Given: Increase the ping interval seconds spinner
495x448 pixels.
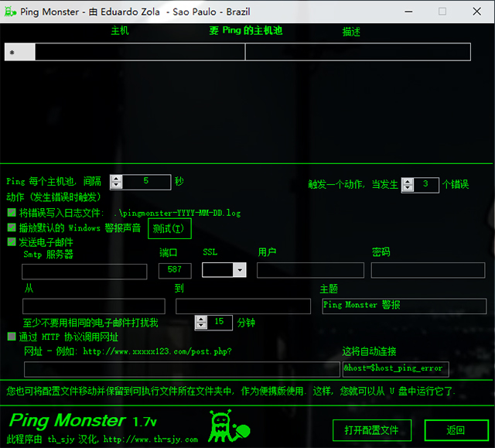Looking at the screenshot, I should 116,178.
